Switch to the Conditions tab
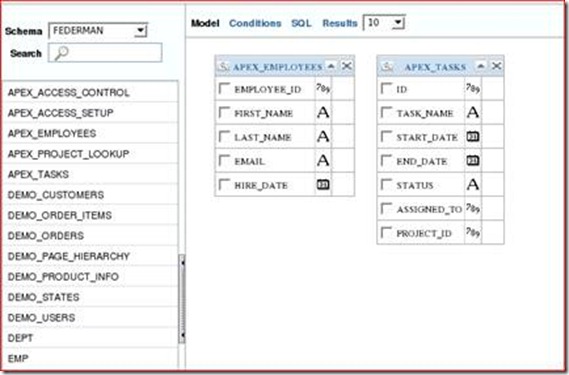Screen dimensions: 569x375 pos(255,23)
